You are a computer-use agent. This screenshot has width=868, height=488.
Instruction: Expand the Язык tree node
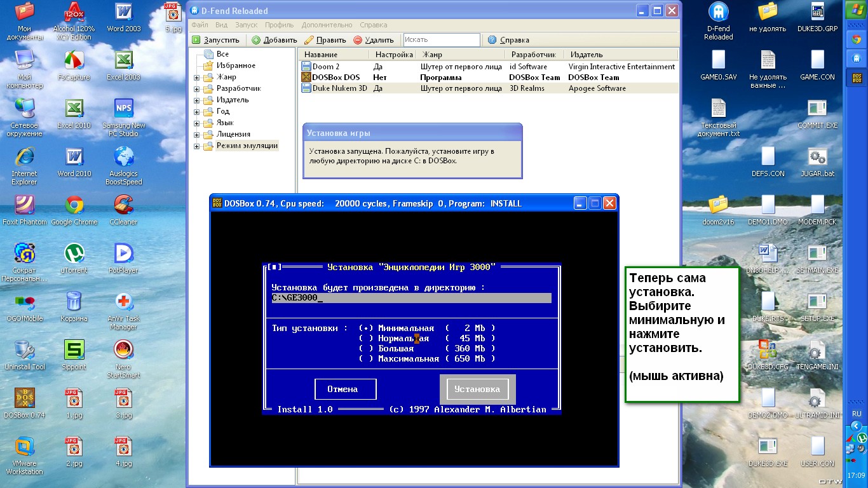[x=197, y=123]
